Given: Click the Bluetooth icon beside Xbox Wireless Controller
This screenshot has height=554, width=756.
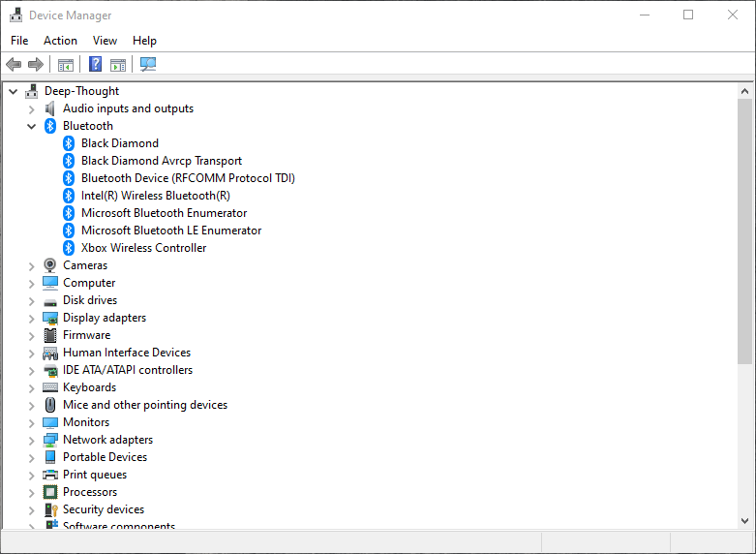Looking at the screenshot, I should (x=69, y=248).
